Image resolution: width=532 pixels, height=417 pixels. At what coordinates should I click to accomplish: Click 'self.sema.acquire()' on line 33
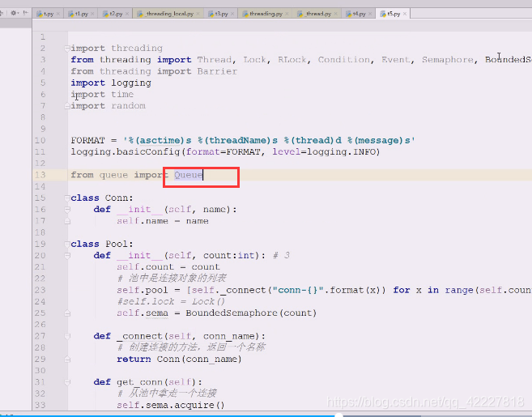tap(171, 405)
